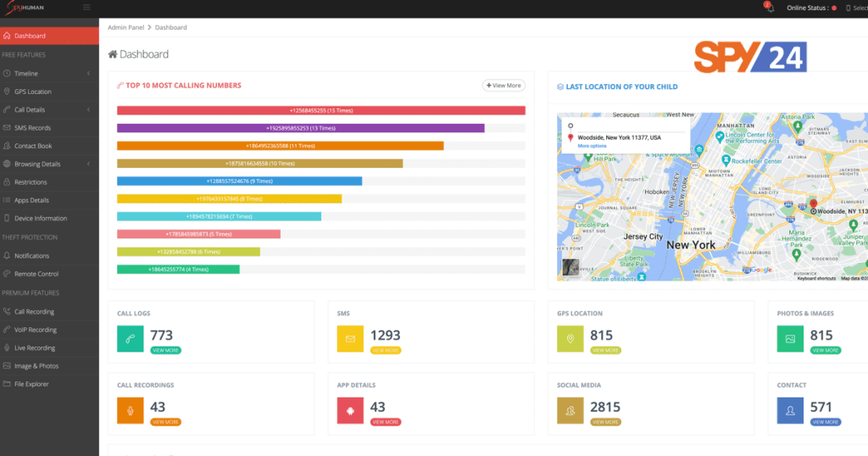Click View More under App Details
Screen dimensions: 868x456
[x=386, y=422]
